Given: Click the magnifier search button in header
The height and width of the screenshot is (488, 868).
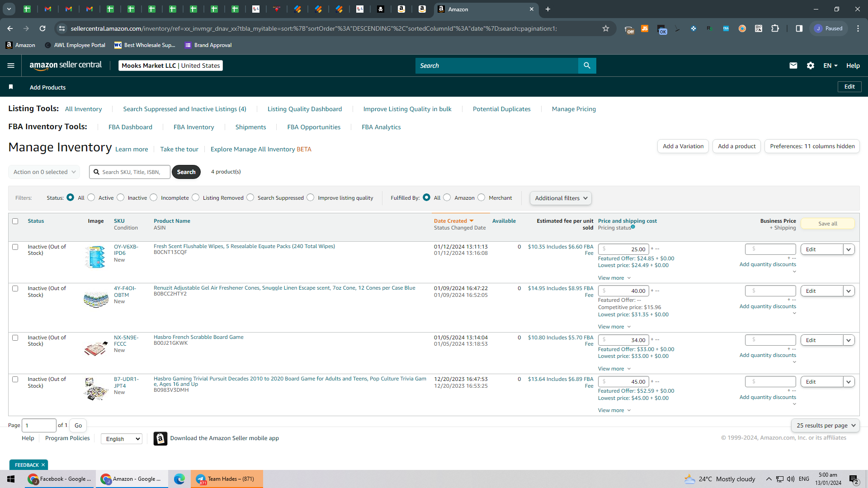Looking at the screenshot, I should point(587,66).
